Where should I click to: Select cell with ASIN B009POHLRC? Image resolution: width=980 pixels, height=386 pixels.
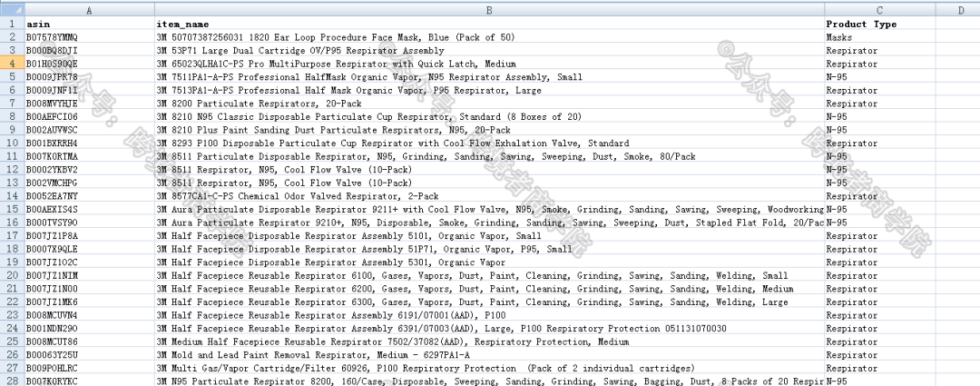(90, 368)
